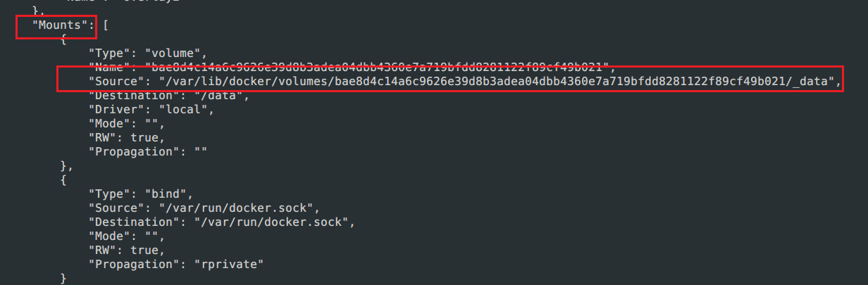Select the "Type": "volume" line
Image resolution: width=868 pixels, height=285 pixels.
[147, 53]
